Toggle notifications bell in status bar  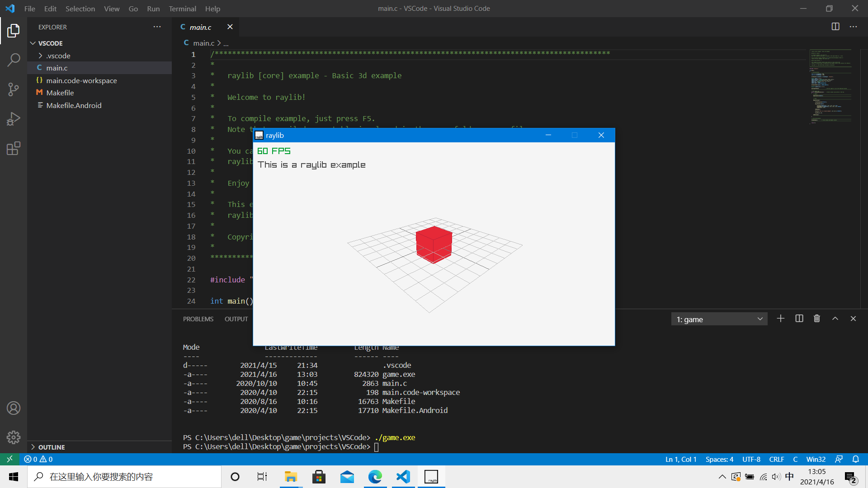pos(855,459)
